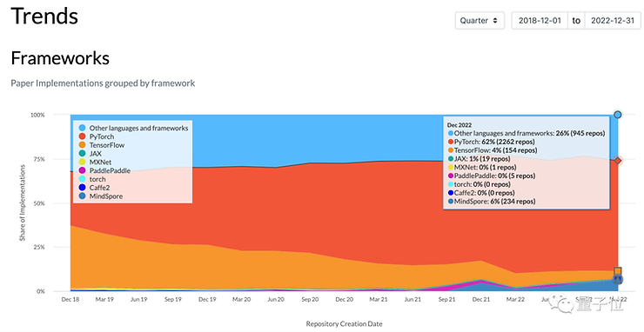Click the Frameworks section heading
This screenshot has width=644, height=332.
click(x=60, y=58)
